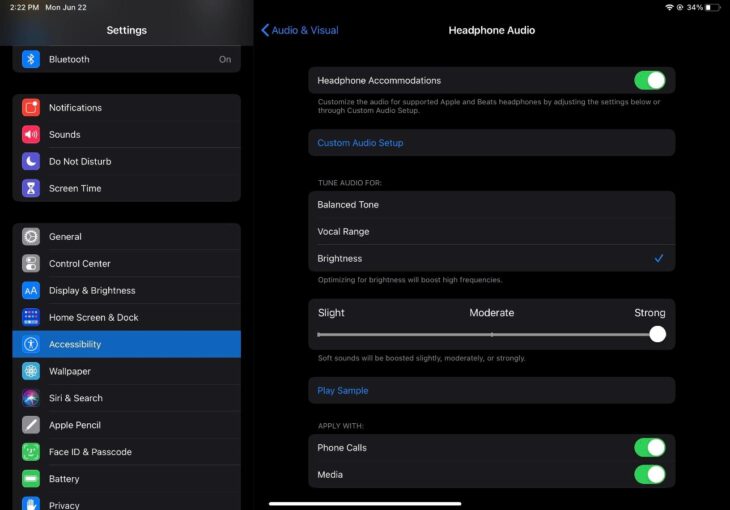This screenshot has height=510, width=730.
Task: Tap the General gear icon
Action: click(x=31, y=237)
